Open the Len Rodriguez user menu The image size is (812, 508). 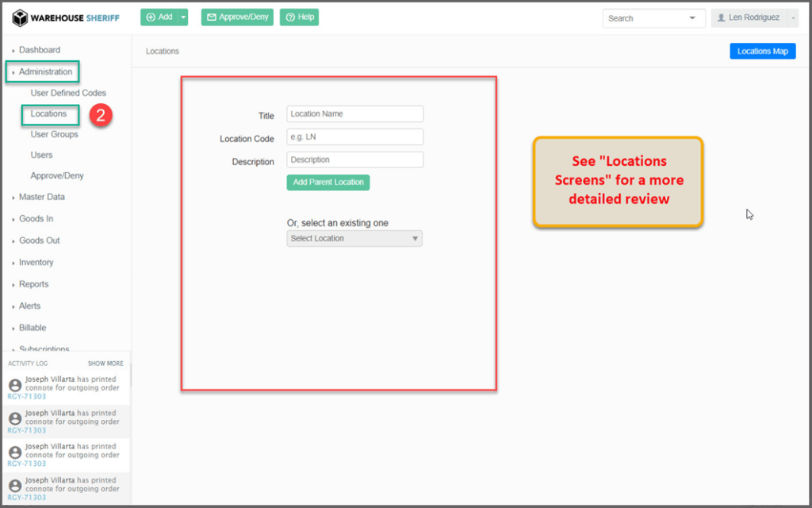click(x=754, y=18)
